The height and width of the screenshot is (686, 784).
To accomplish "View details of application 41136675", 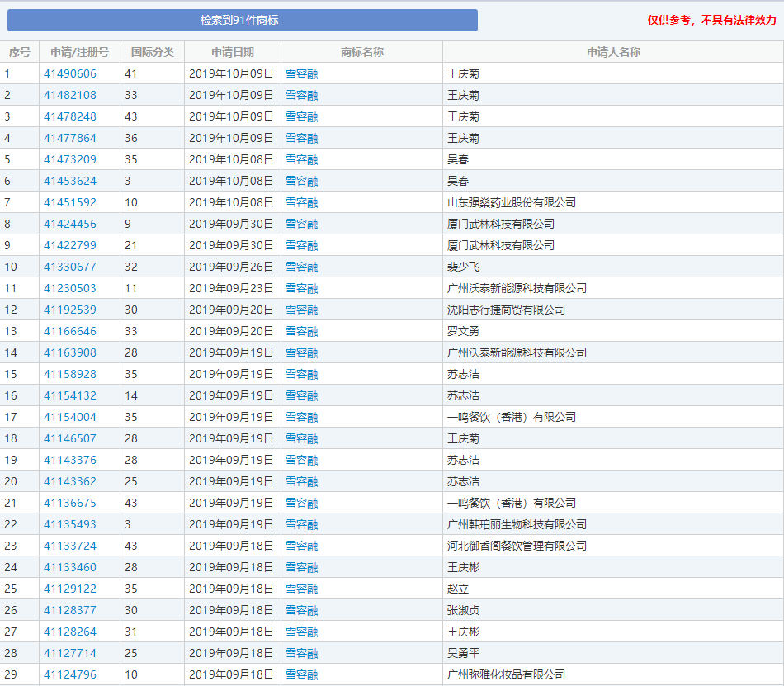I will tap(70, 504).
